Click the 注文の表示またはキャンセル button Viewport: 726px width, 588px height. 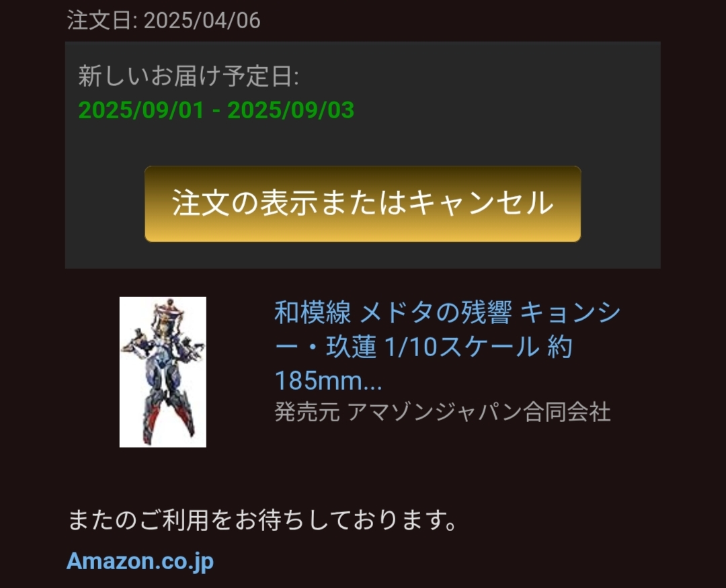362,204
